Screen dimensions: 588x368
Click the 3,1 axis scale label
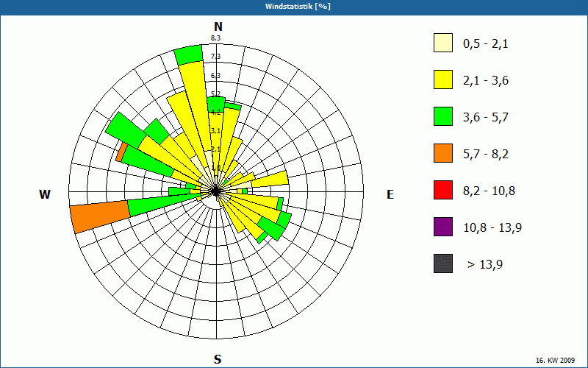(215, 131)
